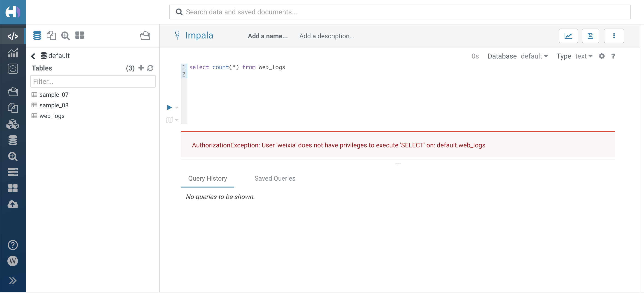Viewport: 644px width, 293px height.
Task: Toggle the grid settings icon
Action: (x=602, y=56)
